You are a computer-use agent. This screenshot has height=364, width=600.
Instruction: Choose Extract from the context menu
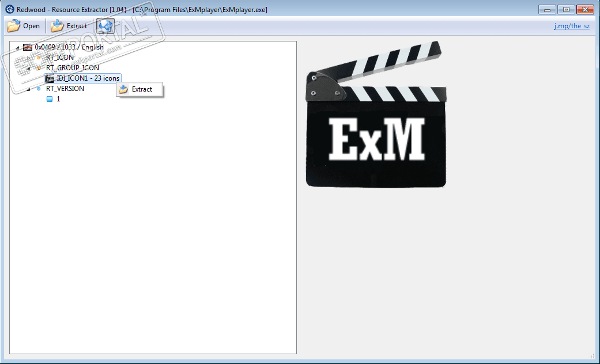pos(139,89)
